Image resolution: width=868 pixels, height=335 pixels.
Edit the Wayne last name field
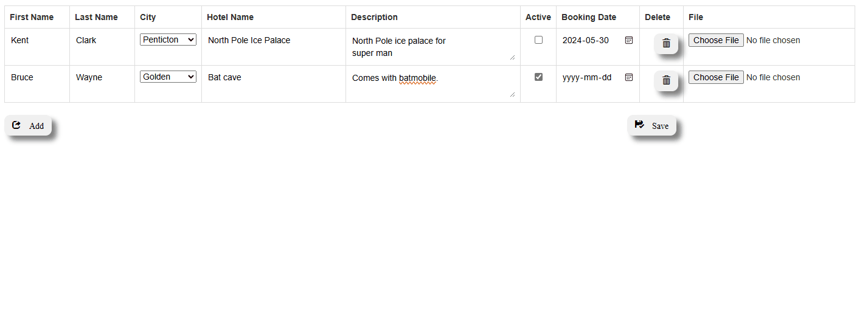tap(102, 77)
